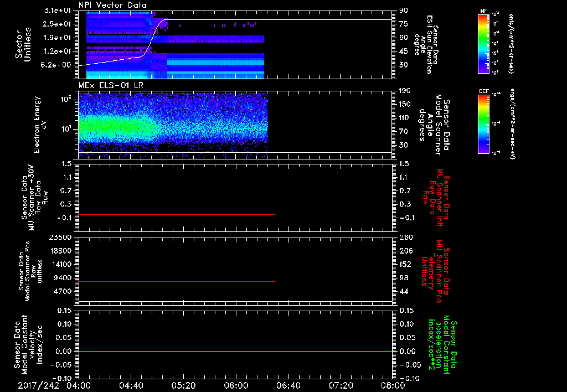Viewport: 567px width, 392px height.
Task: Click the '1.2e+01' sector tick label
Action: [58, 51]
